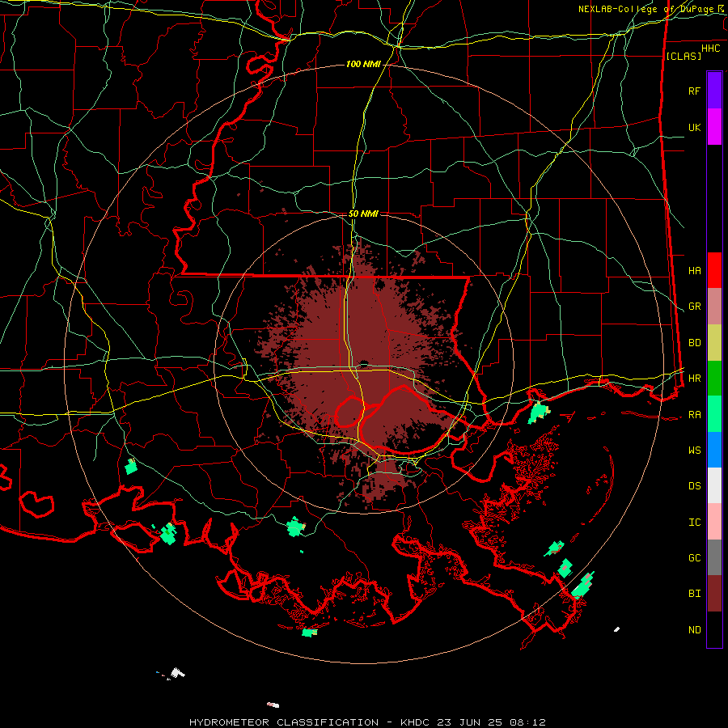Click the "[CLAS]" units label

click(x=684, y=56)
